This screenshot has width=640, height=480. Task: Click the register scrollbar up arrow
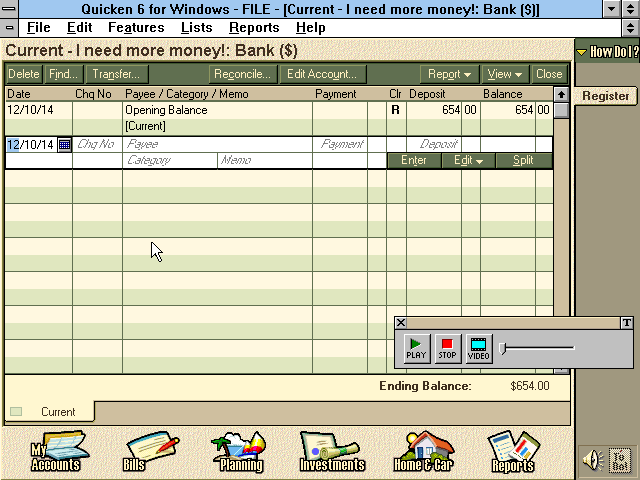tap(561, 95)
